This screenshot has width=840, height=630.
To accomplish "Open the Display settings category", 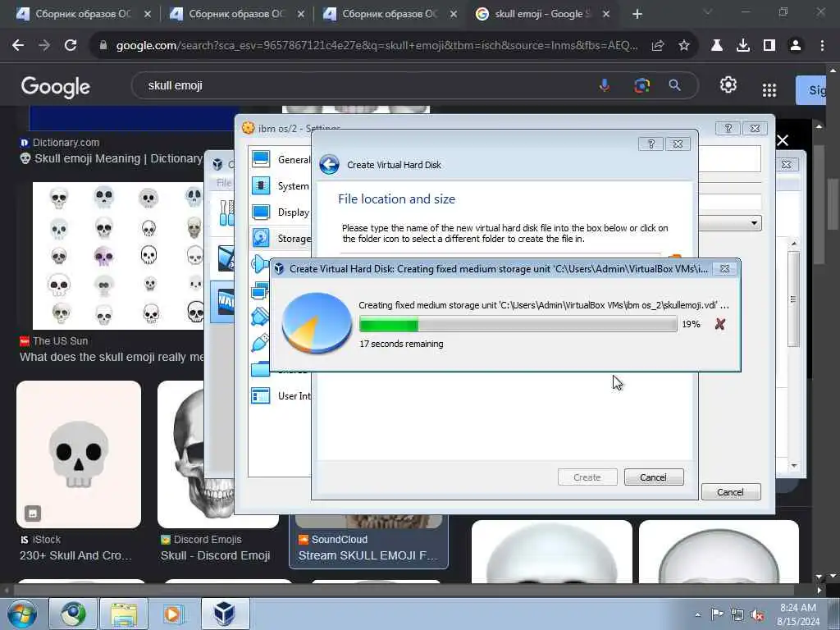I will point(281,212).
